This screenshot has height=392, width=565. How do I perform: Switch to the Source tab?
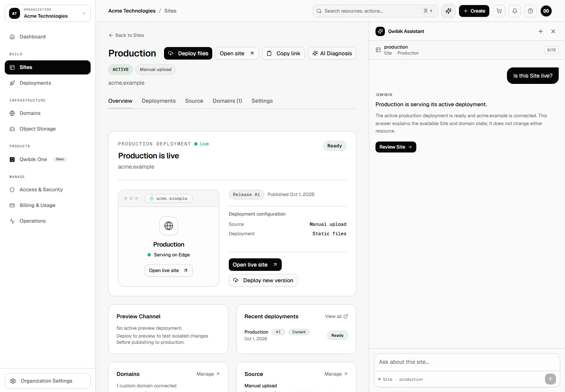tap(194, 101)
